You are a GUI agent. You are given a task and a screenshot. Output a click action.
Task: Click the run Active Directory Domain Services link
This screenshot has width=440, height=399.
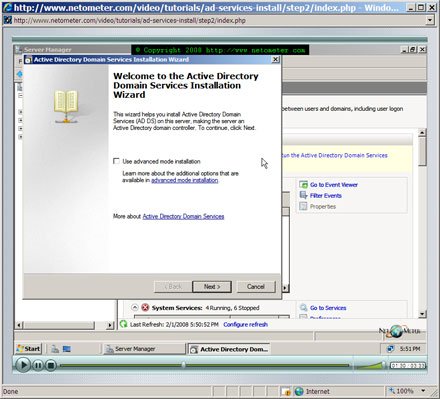(335, 155)
